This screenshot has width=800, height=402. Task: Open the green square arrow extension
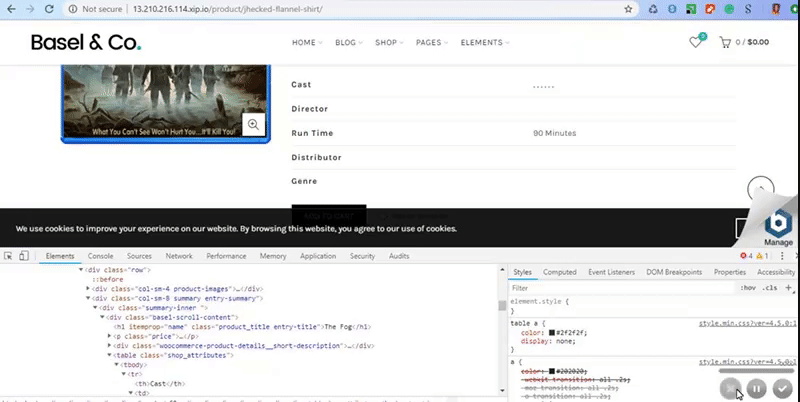(x=691, y=9)
